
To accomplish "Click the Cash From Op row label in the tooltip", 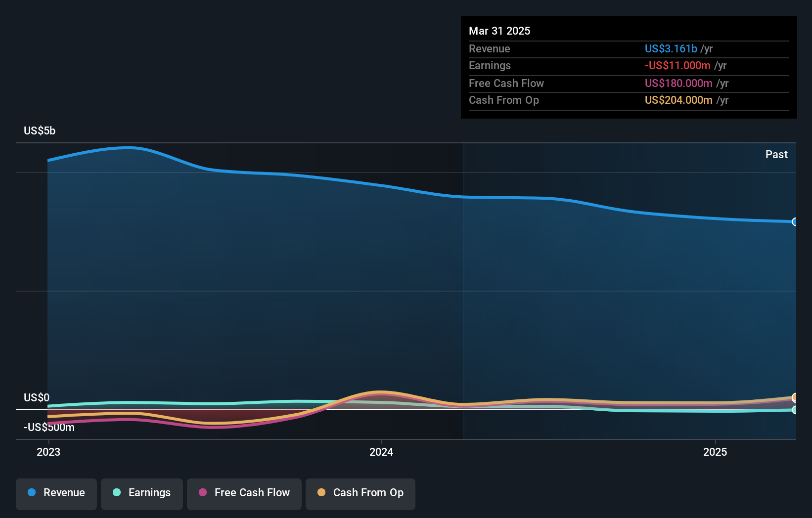I will click(x=503, y=100).
